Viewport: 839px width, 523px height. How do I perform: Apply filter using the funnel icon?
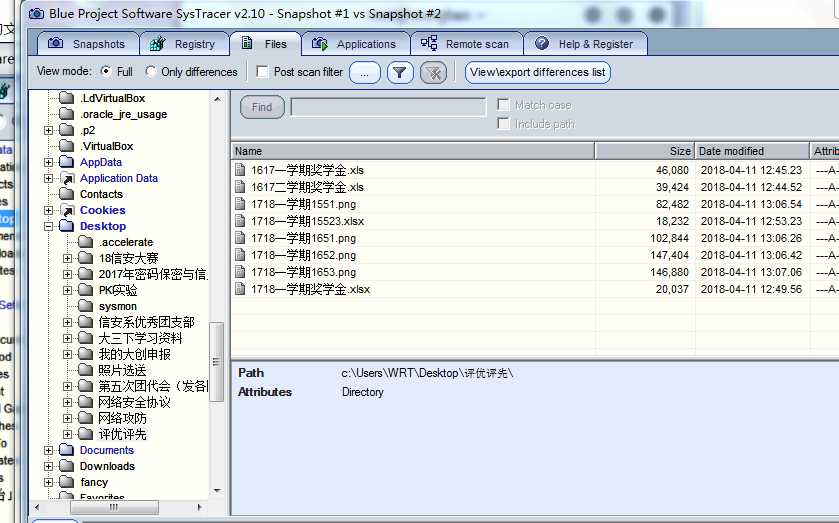399,73
